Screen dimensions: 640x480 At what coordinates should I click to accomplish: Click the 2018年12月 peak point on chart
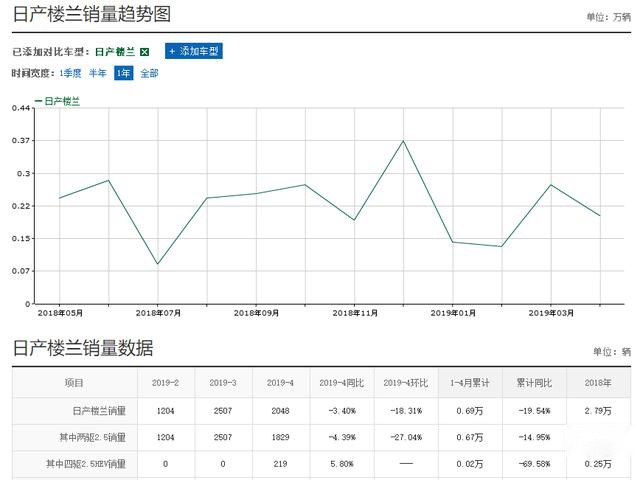coord(404,141)
